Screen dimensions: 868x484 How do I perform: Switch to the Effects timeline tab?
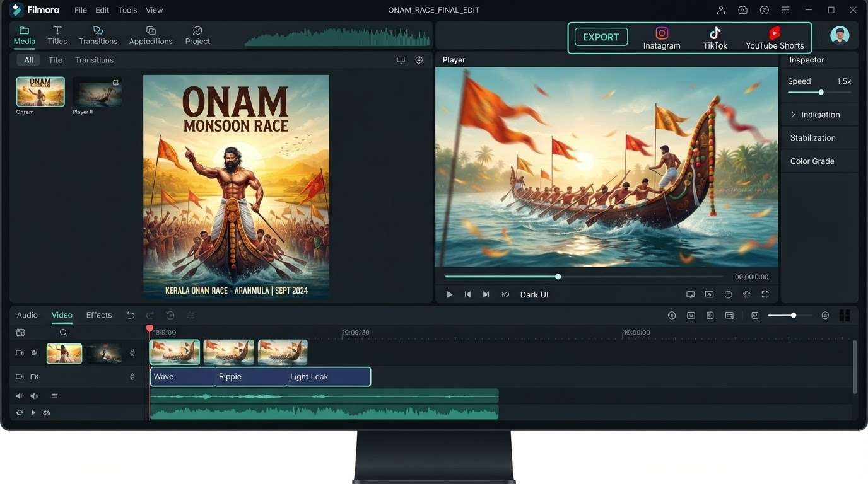pyautogui.click(x=99, y=315)
